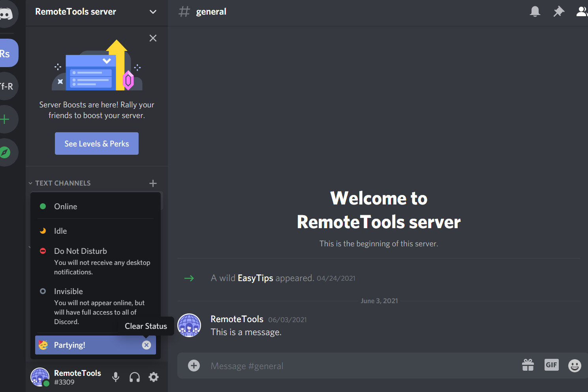Click EasyTips username in join message
This screenshot has width=588, height=392.
[255, 278]
